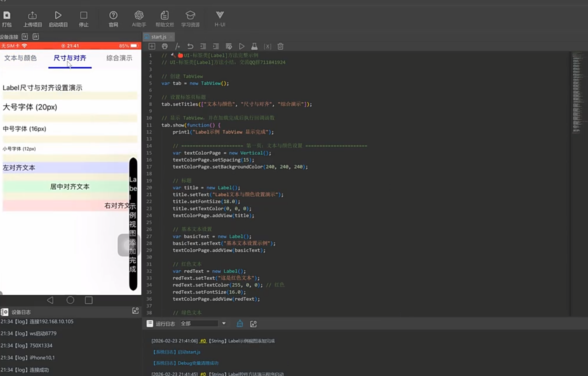Screen dimensions: 588x376
Task: Click the flask debug icon in editor toolbar
Action: (x=254, y=46)
